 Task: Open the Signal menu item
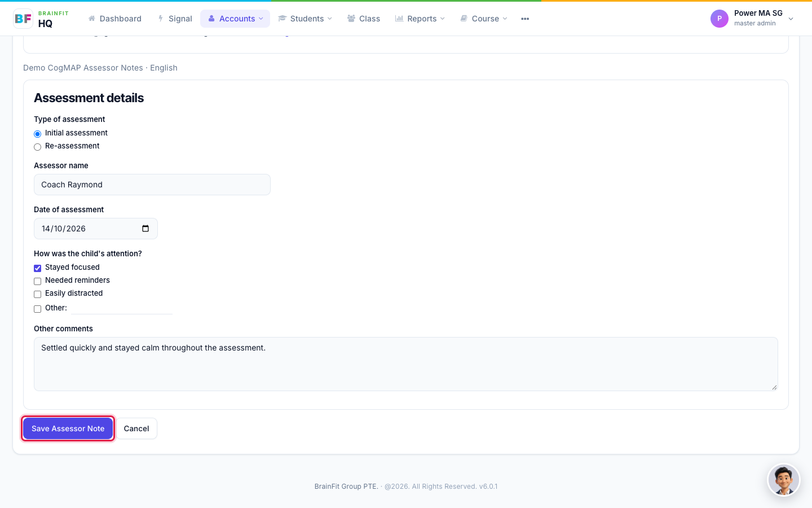[175, 19]
